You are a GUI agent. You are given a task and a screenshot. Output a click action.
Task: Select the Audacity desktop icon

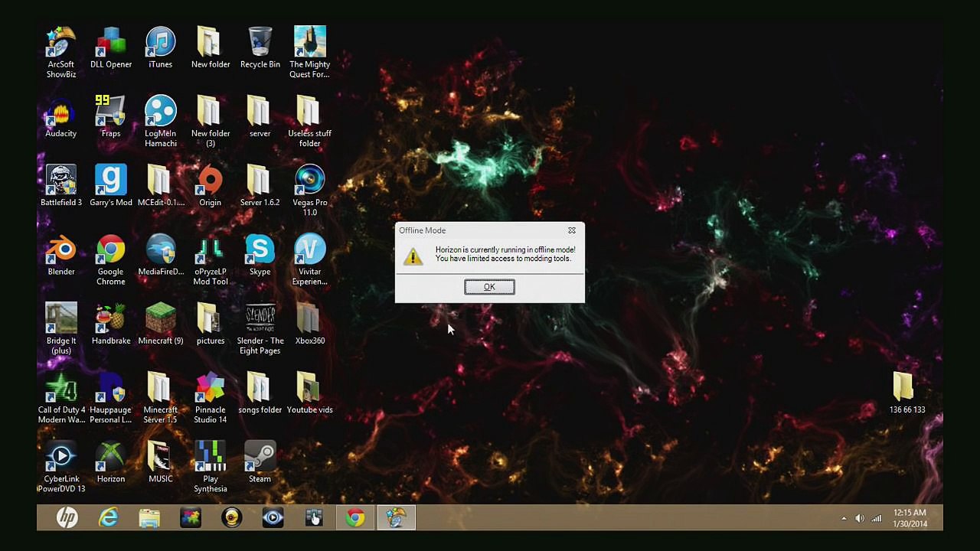(61, 116)
